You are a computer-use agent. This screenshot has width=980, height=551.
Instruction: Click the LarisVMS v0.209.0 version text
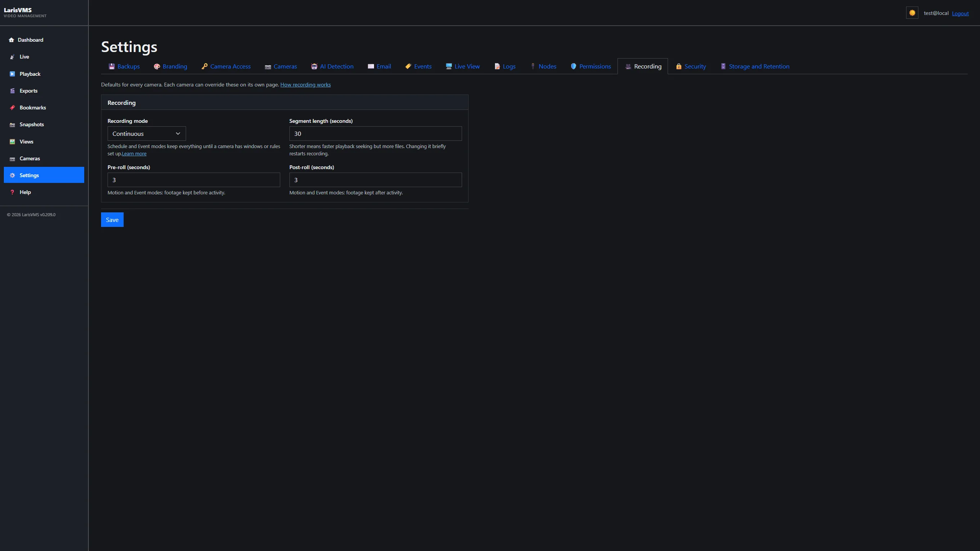39,215
